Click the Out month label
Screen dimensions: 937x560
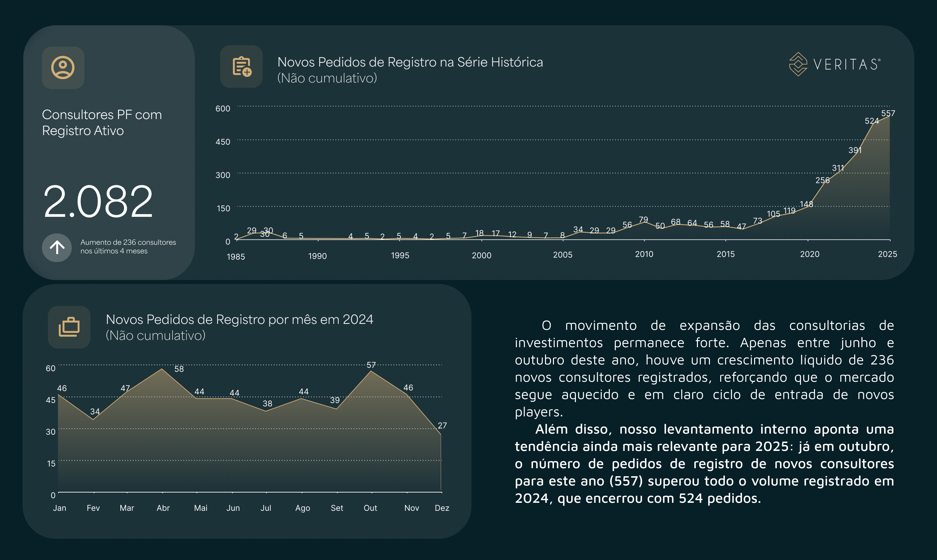tap(370, 508)
